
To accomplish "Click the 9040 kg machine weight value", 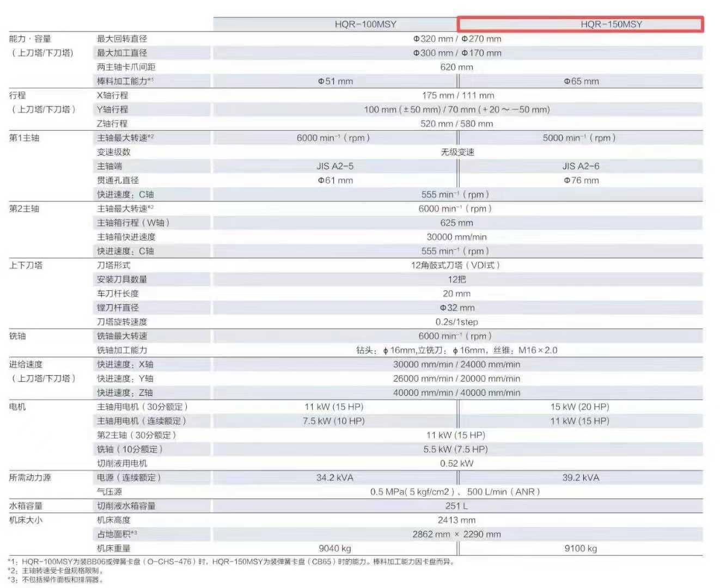I will pyautogui.click(x=335, y=548).
